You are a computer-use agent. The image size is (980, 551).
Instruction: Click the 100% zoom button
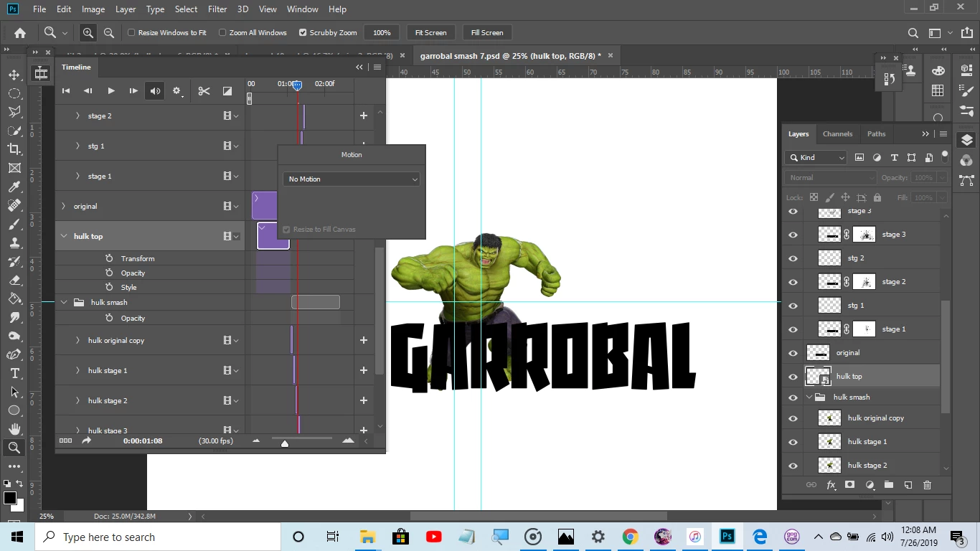[382, 32]
